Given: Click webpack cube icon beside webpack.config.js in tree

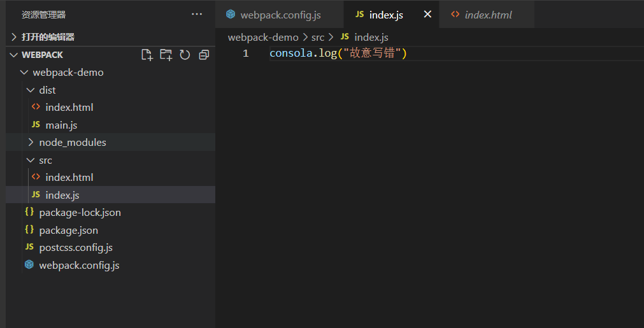Looking at the screenshot, I should pos(29,265).
